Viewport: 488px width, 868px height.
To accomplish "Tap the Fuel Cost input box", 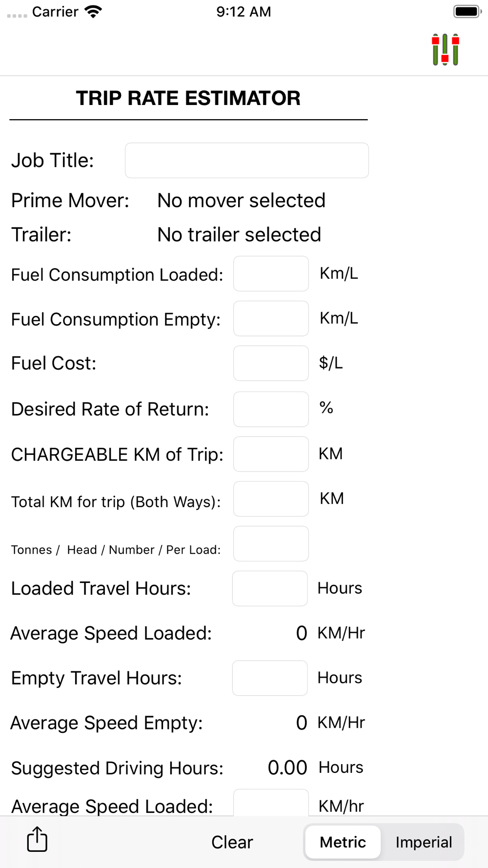I will pos(271,363).
